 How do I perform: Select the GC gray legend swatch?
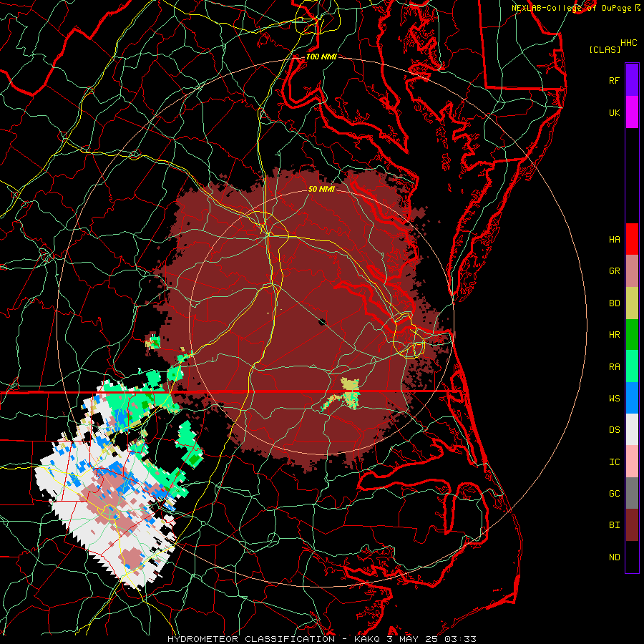click(632, 493)
